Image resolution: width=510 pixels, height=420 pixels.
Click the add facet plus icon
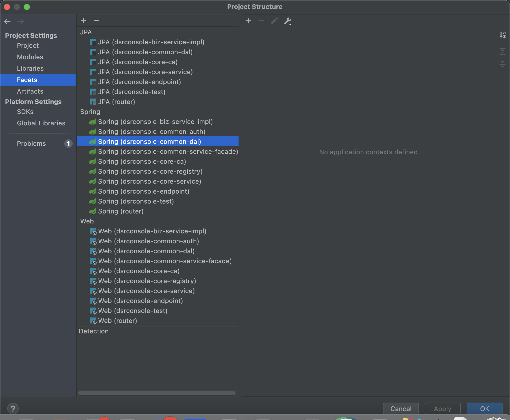83,20
